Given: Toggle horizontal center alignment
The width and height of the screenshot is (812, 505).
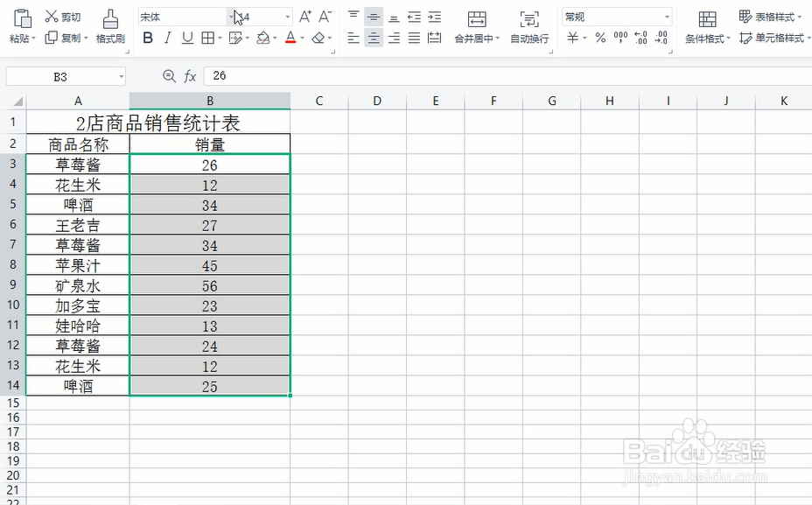Looking at the screenshot, I should pos(374,38).
